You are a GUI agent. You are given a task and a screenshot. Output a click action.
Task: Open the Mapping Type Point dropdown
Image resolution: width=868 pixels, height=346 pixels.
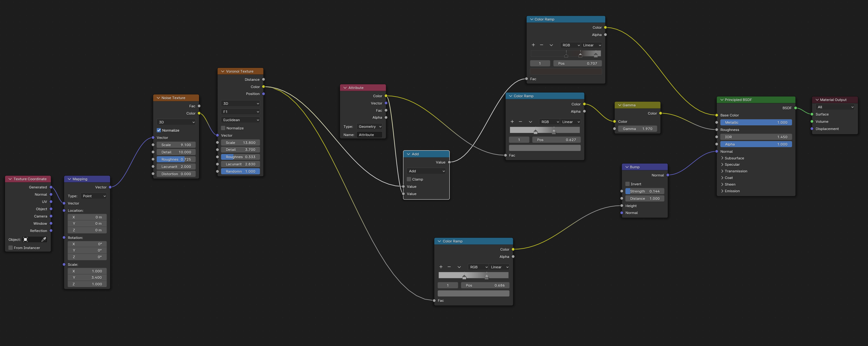point(93,196)
